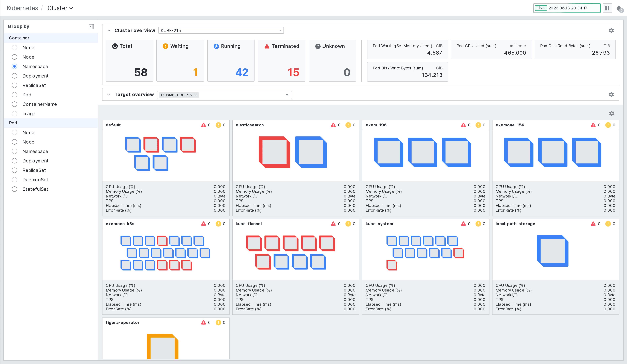The height and width of the screenshot is (364, 627).
Task: Open the Total pods count card
Action: tap(129, 60)
